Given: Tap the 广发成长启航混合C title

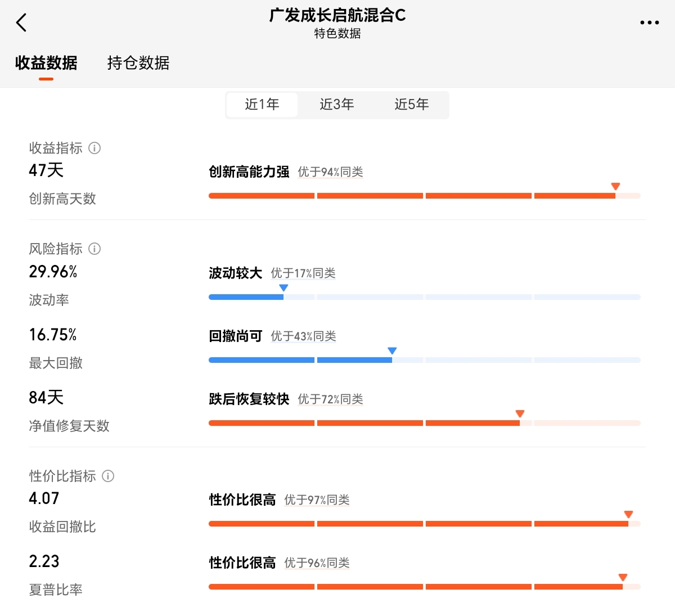Looking at the screenshot, I should (x=337, y=15).
